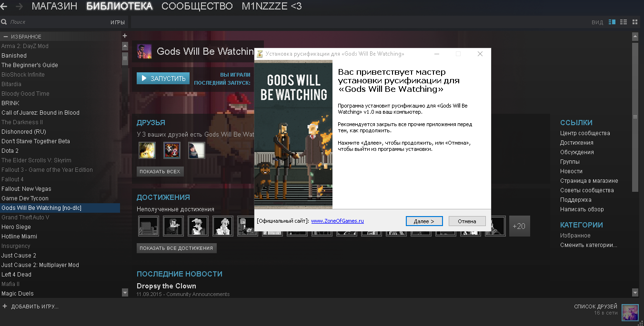Click the back navigation arrow
The height and width of the screenshot is (326, 644).
click(3, 7)
